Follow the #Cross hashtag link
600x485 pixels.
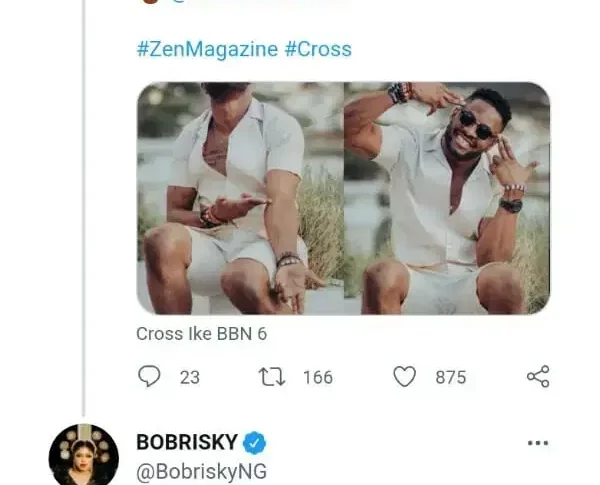[x=318, y=49]
